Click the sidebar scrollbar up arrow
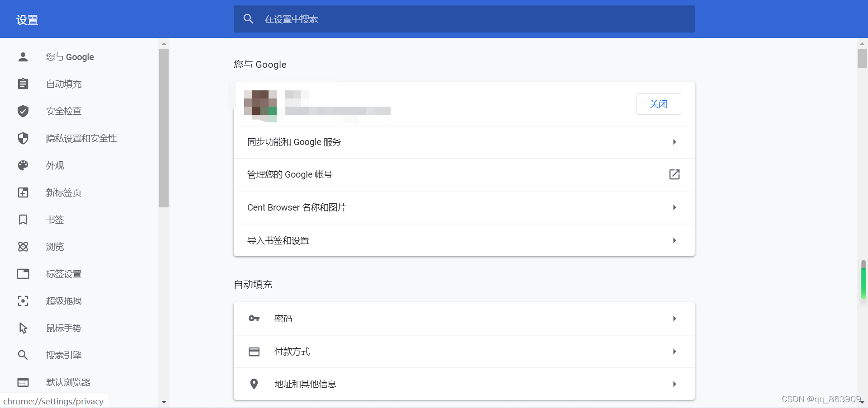The image size is (868, 408). (164, 44)
